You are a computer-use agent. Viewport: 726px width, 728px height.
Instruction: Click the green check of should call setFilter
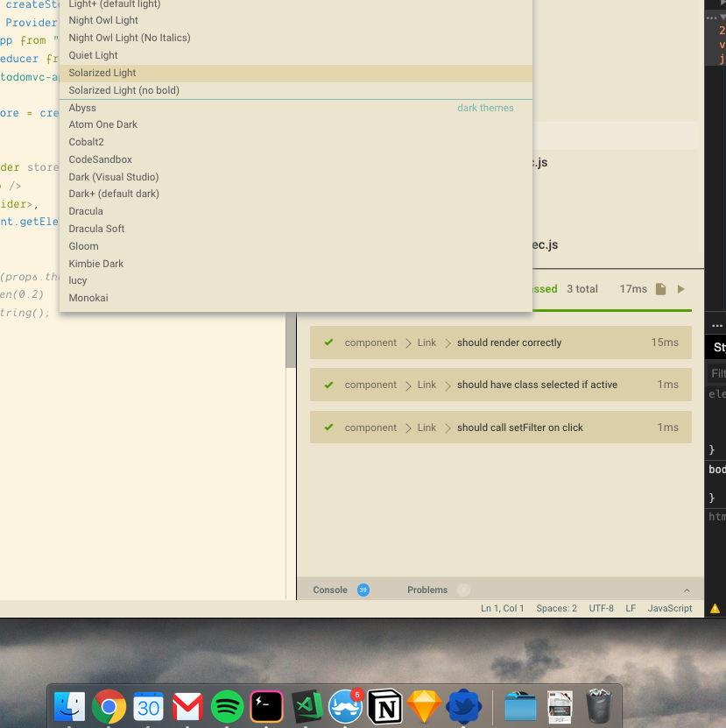[328, 428]
